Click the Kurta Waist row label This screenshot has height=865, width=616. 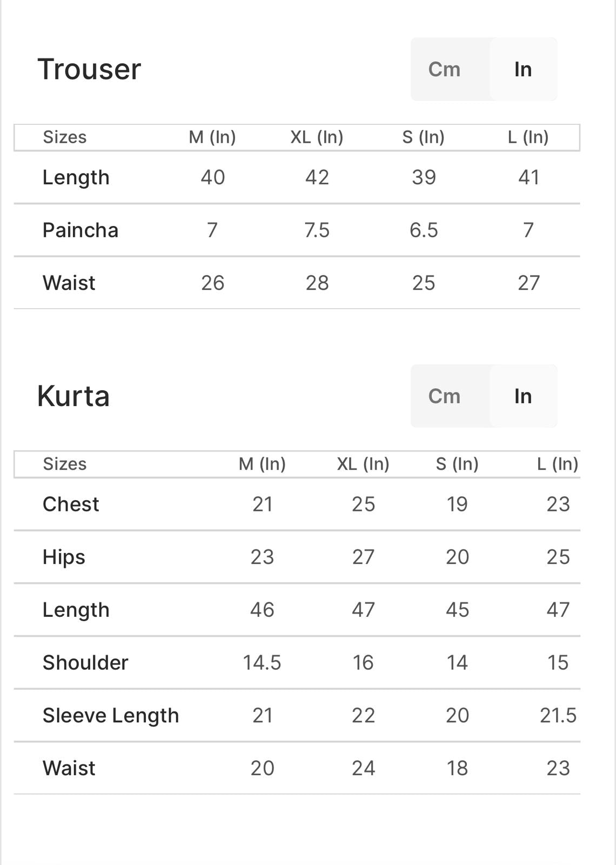click(69, 768)
